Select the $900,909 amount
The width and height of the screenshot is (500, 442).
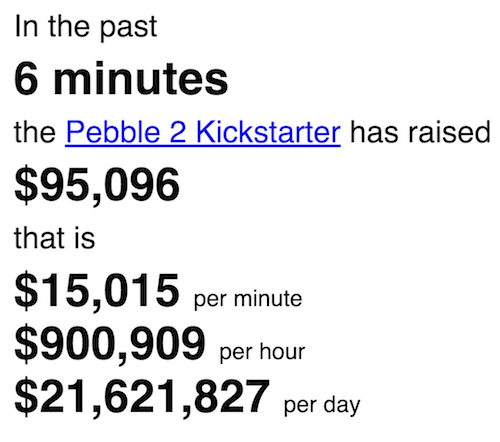[x=110, y=344]
